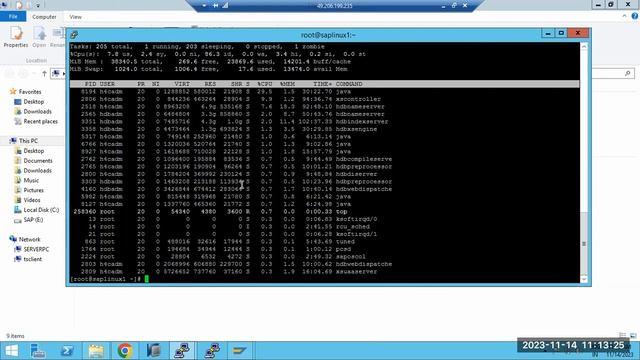
Task: Open Google Chrome from the taskbar
Action: click(125, 351)
